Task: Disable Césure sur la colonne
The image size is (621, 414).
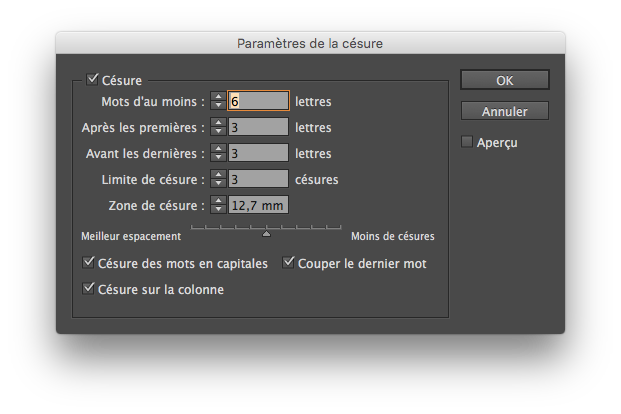Action: point(89,290)
